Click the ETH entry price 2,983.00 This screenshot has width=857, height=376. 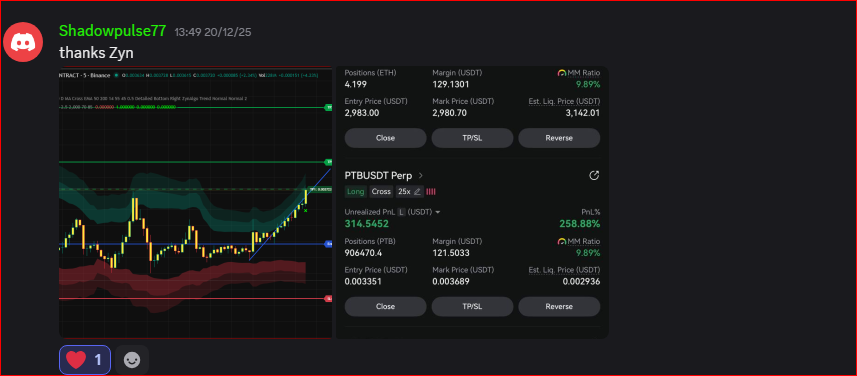click(362, 113)
